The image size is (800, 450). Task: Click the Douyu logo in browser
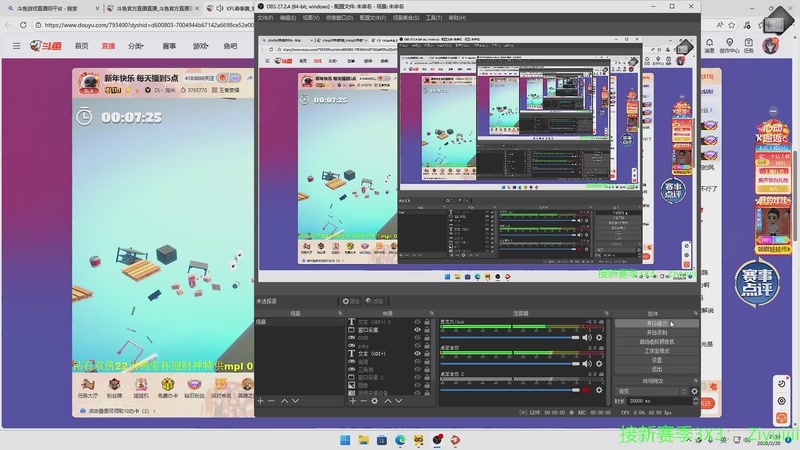pyautogui.click(x=46, y=46)
